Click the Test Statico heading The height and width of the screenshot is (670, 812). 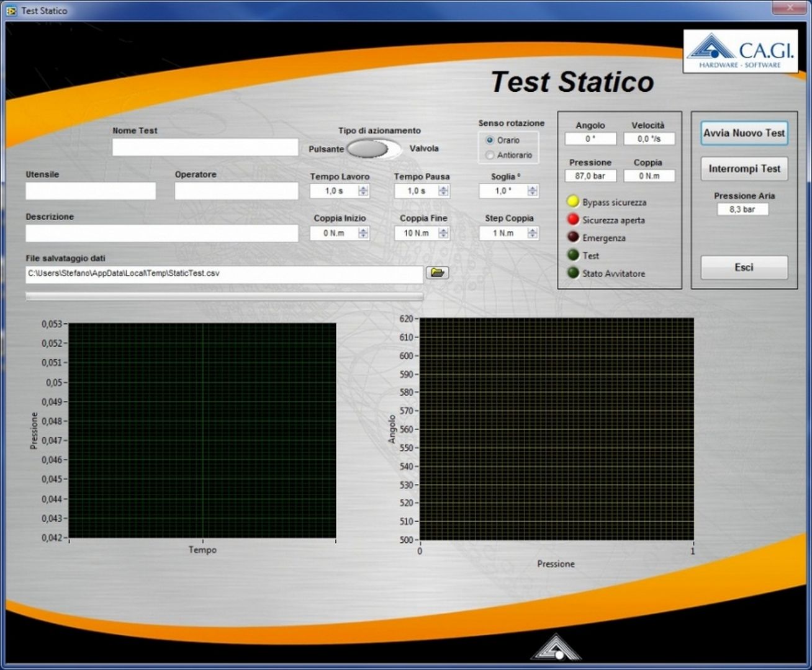(x=572, y=82)
